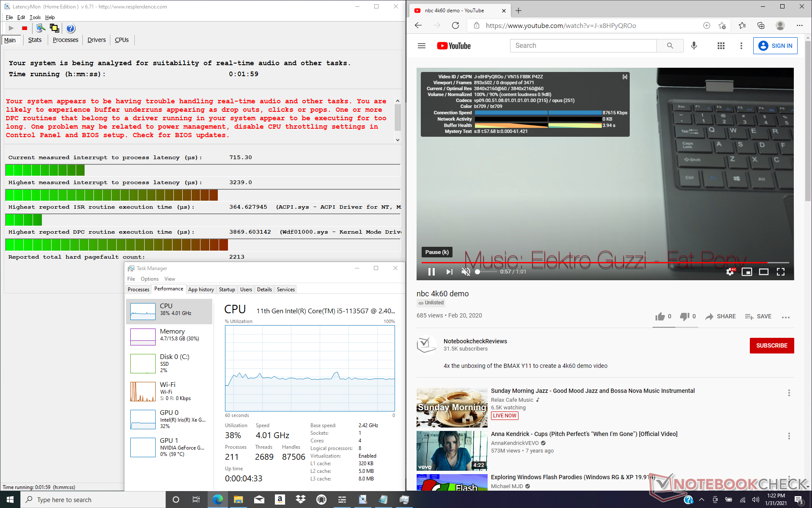Click the green start monitor play icon

[x=11, y=28]
